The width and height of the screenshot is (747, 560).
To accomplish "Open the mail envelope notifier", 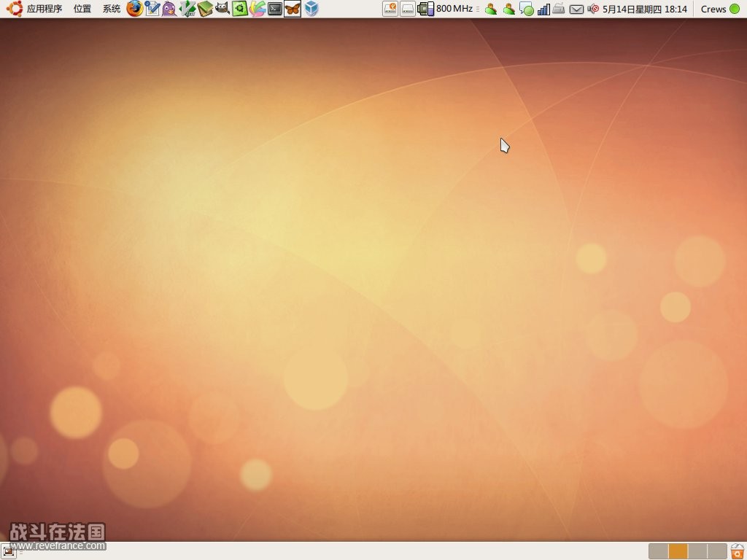I will (x=576, y=9).
